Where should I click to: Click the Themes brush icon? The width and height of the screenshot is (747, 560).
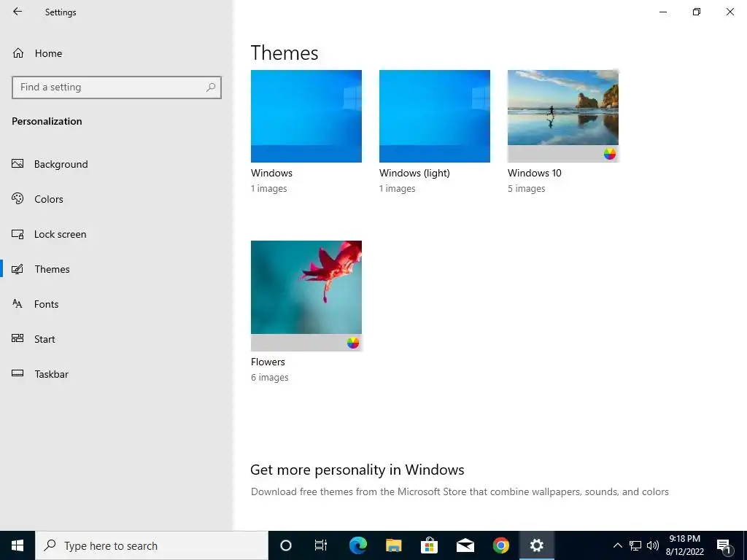click(x=18, y=269)
